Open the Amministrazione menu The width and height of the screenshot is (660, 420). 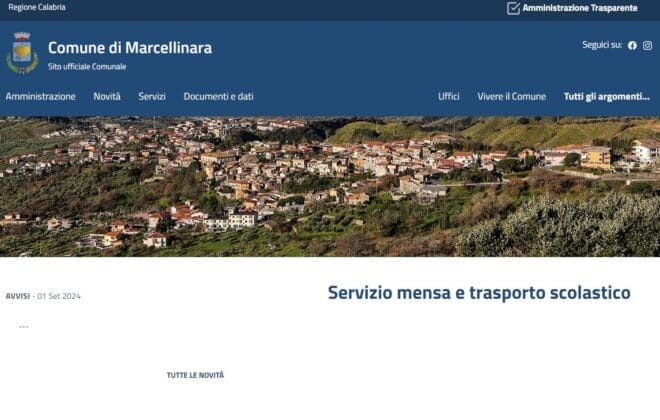40,96
